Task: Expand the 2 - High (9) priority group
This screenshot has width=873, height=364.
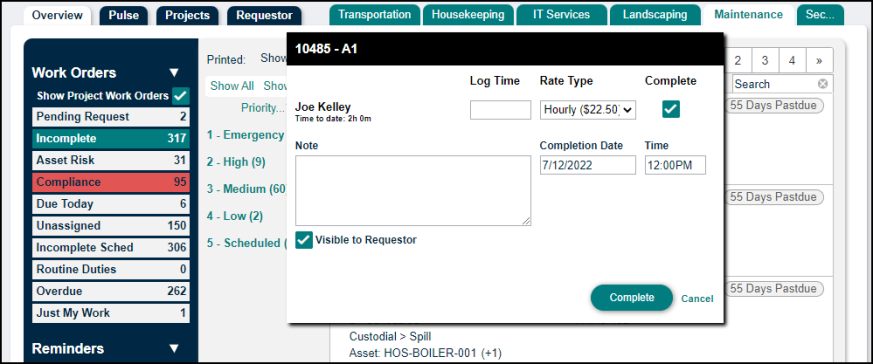Action: pos(236,162)
